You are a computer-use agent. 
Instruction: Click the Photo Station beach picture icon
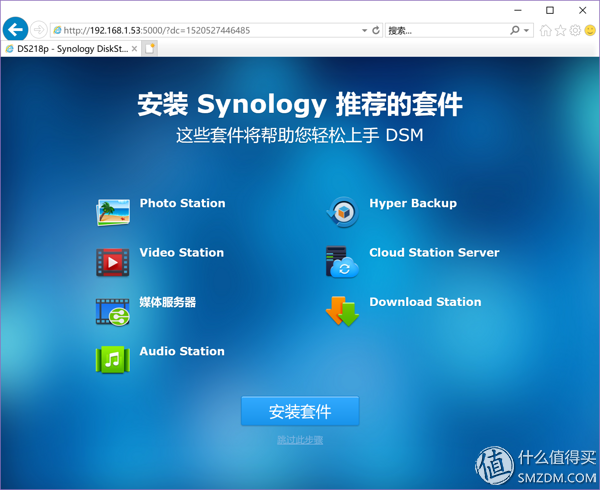coord(113,212)
